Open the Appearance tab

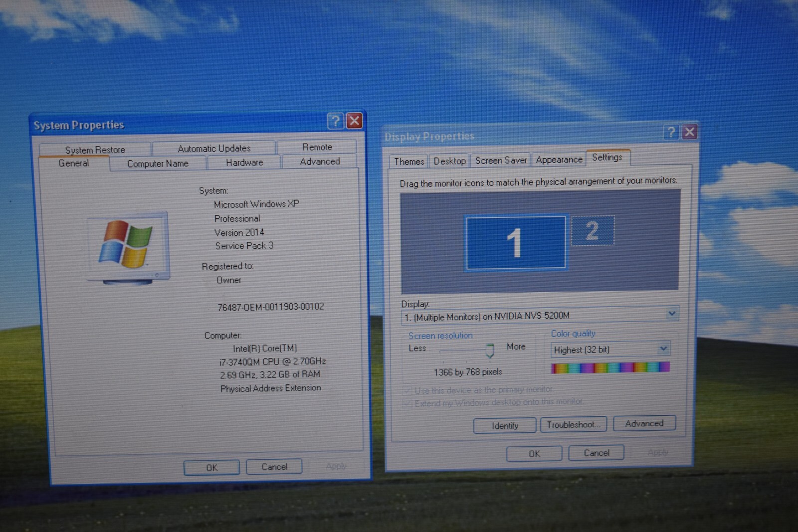pyautogui.click(x=559, y=160)
